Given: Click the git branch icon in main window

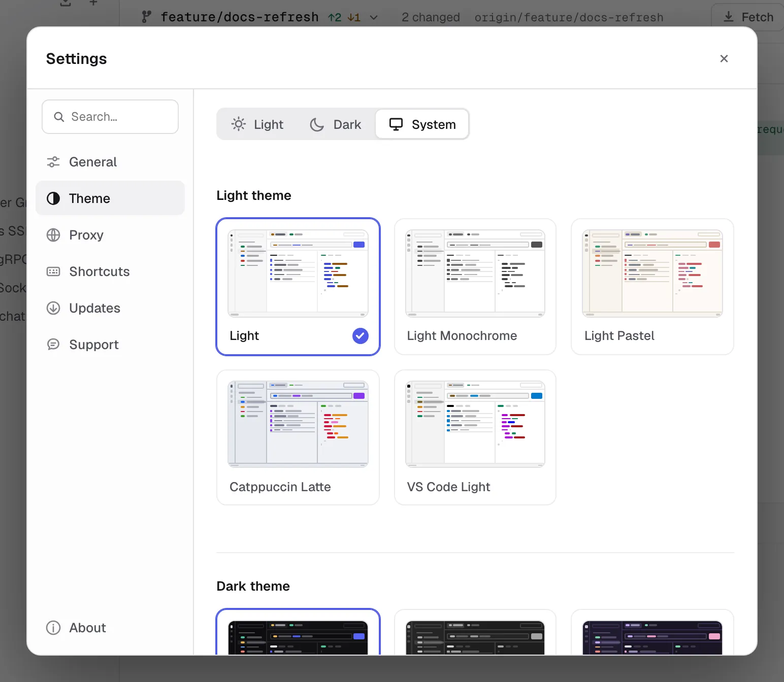Looking at the screenshot, I should (x=147, y=17).
